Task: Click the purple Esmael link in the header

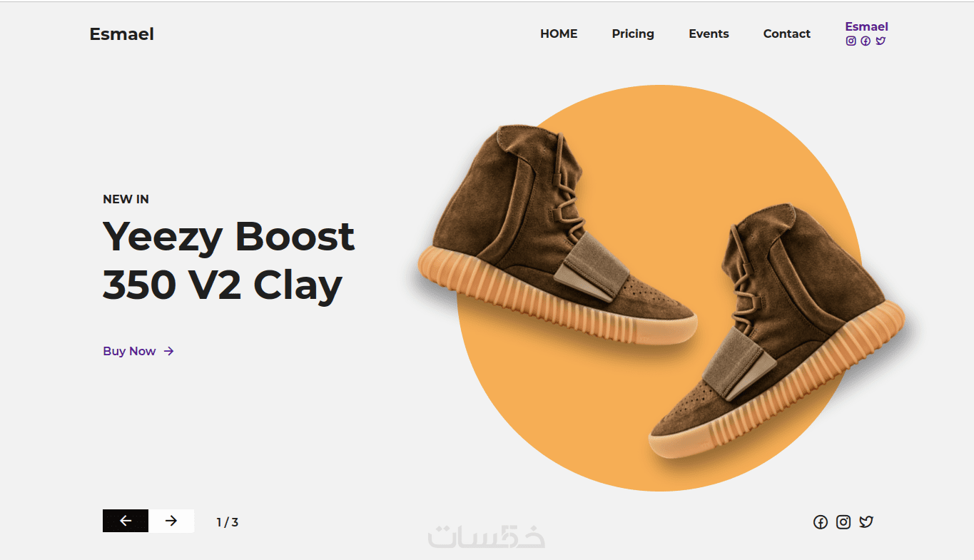Action: 866,27
